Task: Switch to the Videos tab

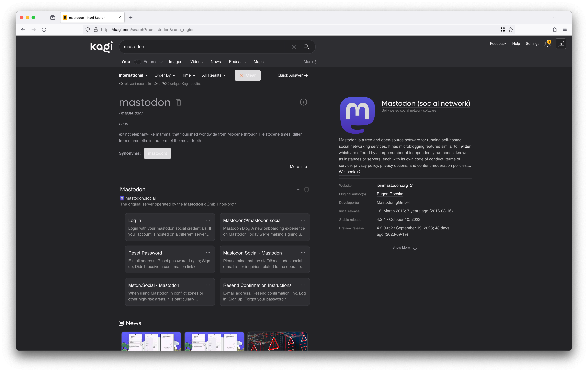Action: (x=196, y=62)
